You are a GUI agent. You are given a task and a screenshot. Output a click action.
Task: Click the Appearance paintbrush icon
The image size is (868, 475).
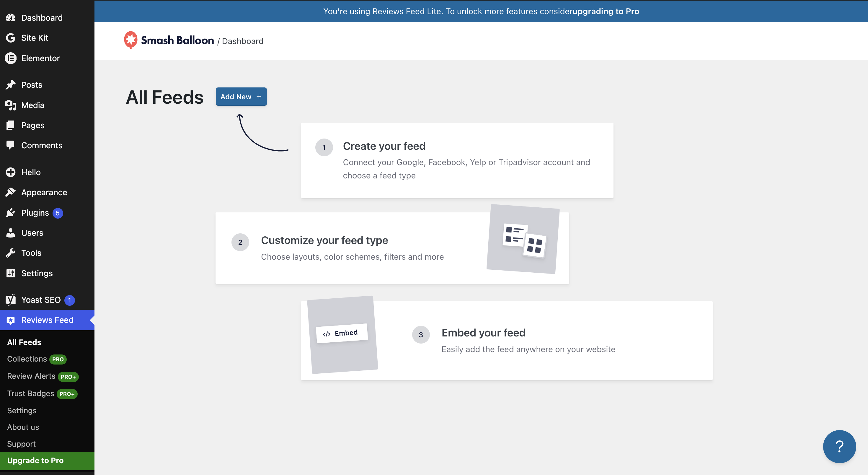[11, 192]
